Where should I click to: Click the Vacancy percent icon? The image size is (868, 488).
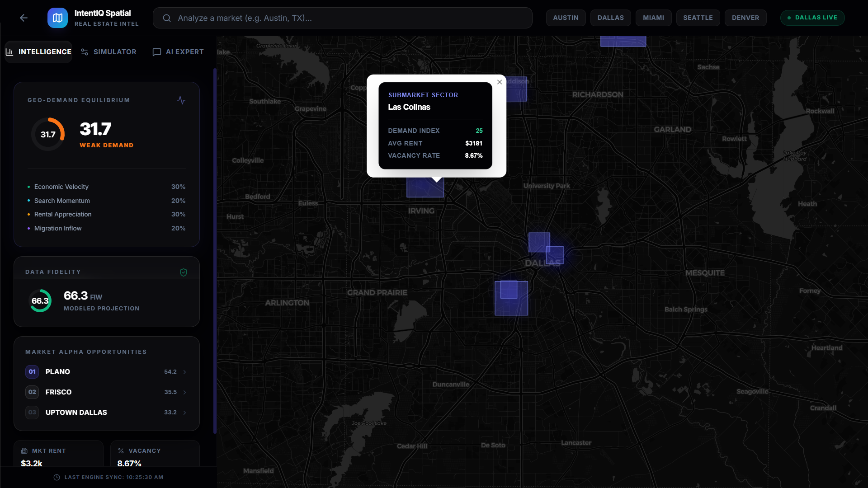[121, 451]
